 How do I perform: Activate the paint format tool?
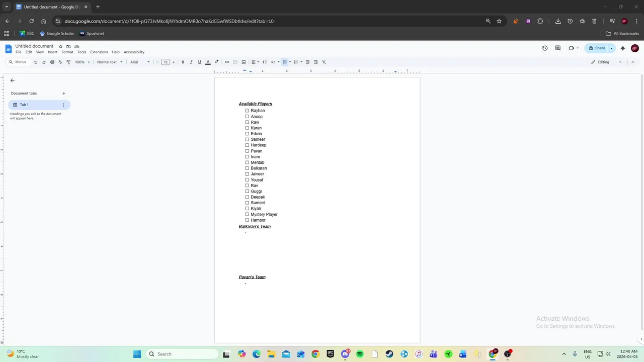pos(68,62)
